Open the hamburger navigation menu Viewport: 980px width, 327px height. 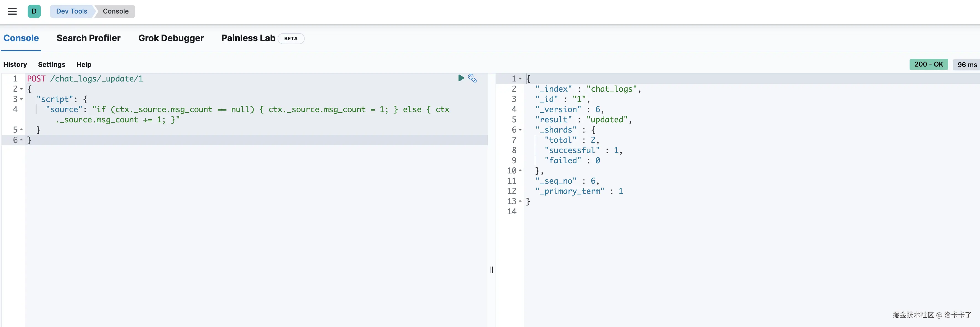coord(12,11)
